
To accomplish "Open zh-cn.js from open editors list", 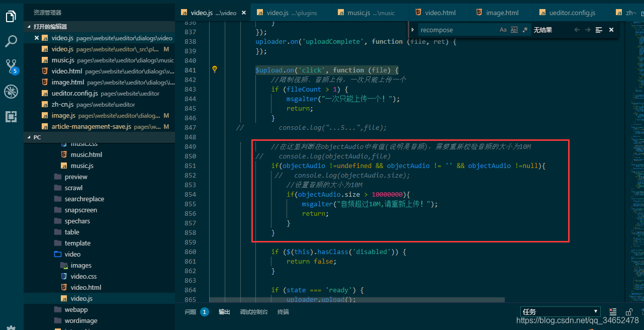I will (x=100, y=104).
